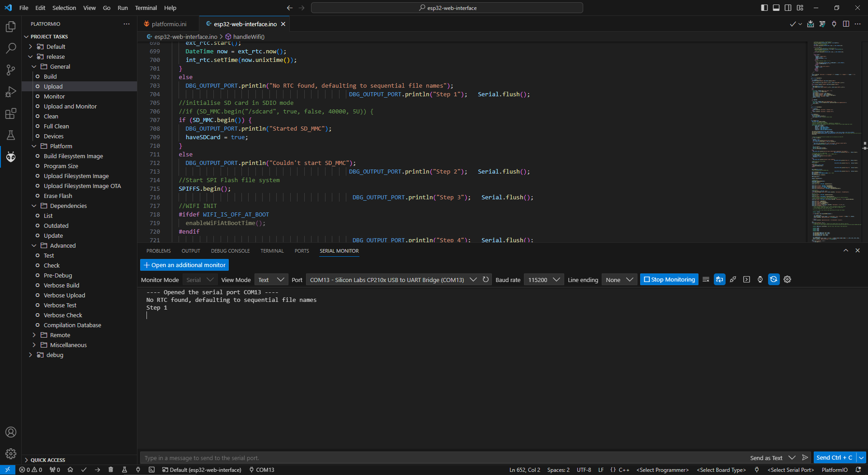Viewport: 868px width, 475px height.
Task: Toggle timestamp display in serial monitor
Action: (760, 280)
